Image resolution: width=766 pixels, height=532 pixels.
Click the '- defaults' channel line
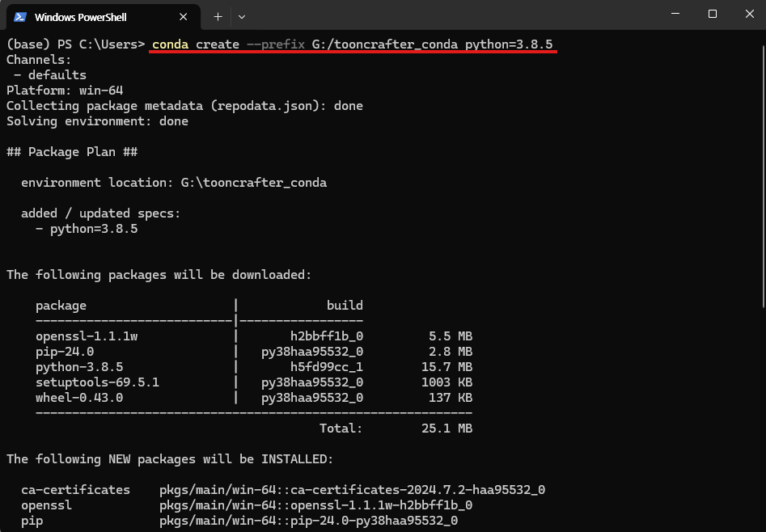coord(50,75)
